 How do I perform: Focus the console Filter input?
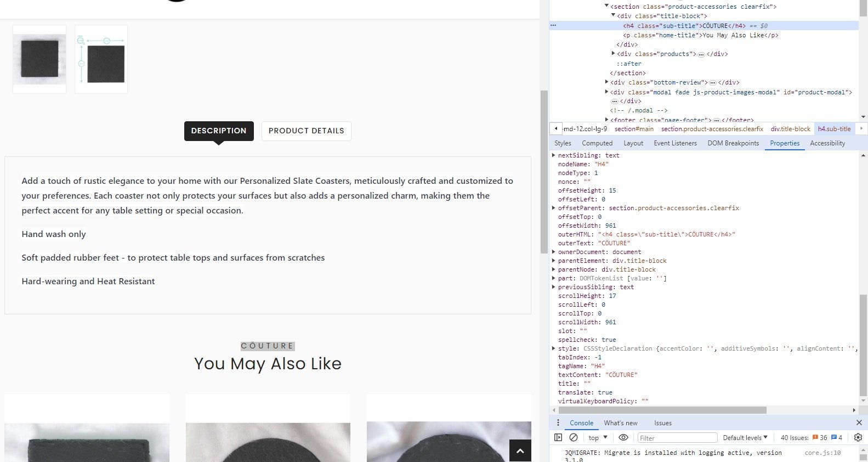click(x=677, y=438)
